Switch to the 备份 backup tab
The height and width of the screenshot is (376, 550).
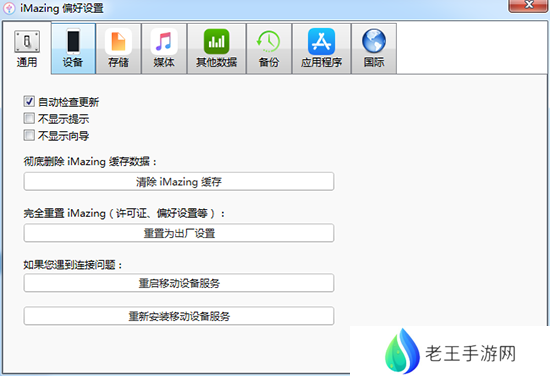tap(269, 48)
